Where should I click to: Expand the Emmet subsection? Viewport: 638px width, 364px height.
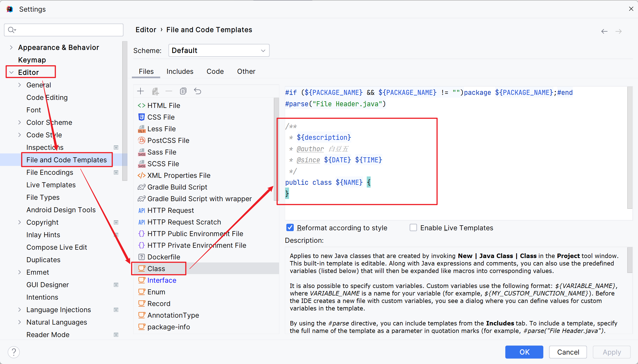19,272
